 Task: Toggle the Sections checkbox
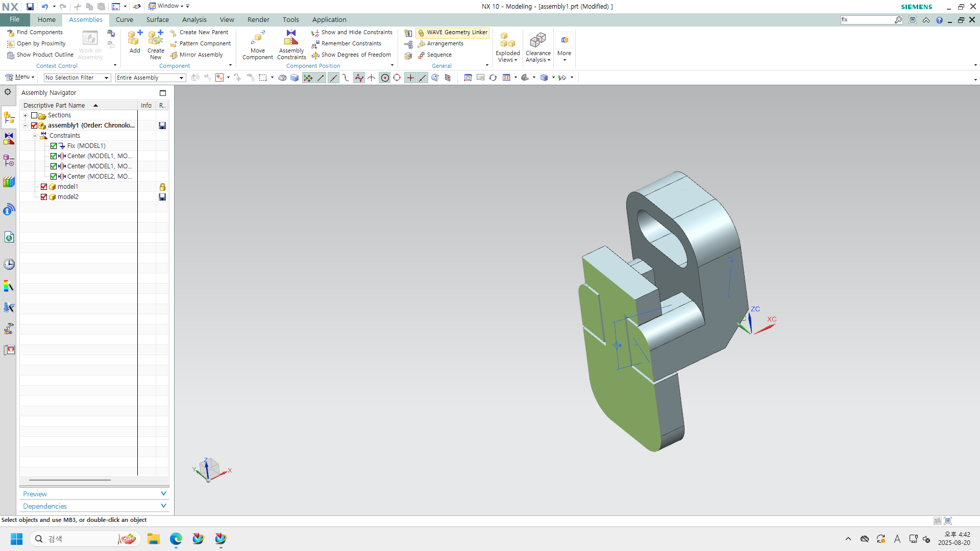tap(34, 115)
